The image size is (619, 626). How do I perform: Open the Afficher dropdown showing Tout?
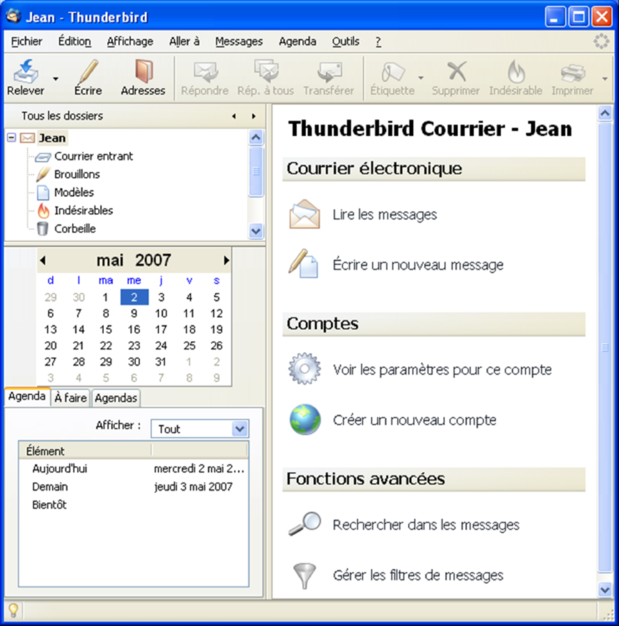coord(239,429)
